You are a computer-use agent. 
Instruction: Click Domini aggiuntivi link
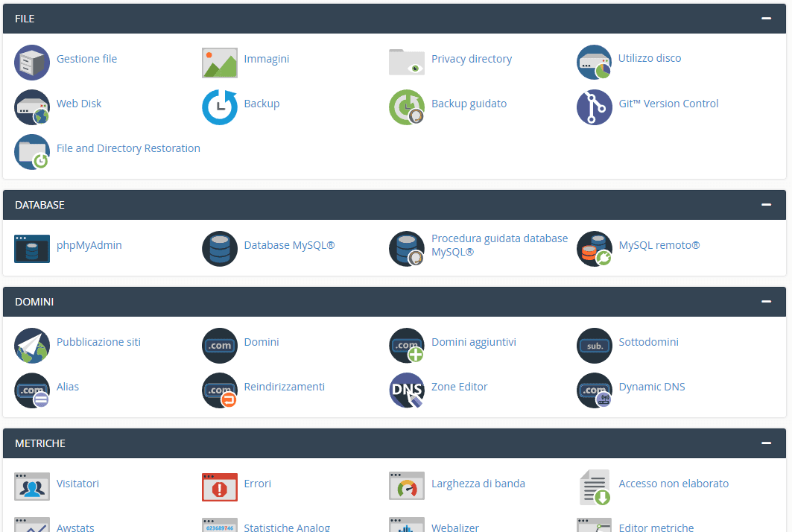(474, 342)
